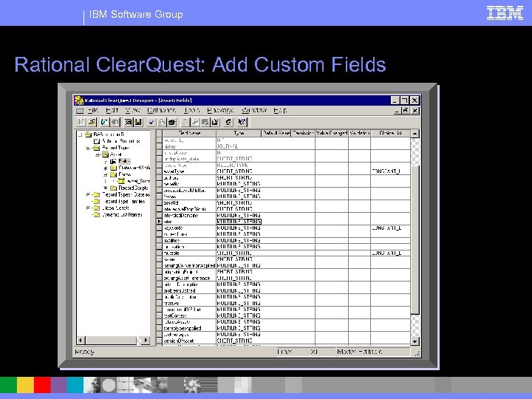Expand the Record Scripts tree node
Viewport: 532px width, 399px height.
coord(105,188)
